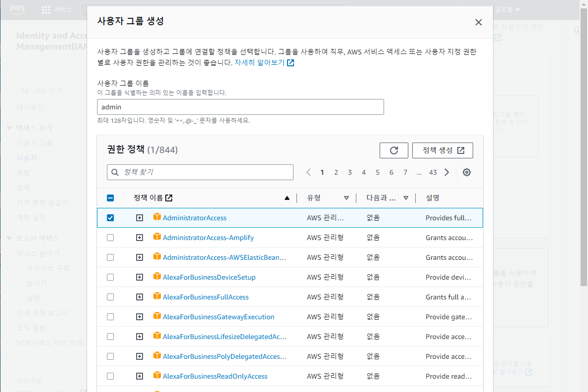Viewport: 588px width, 392px height.
Task: Go to page 3 of policies
Action: tap(350, 172)
